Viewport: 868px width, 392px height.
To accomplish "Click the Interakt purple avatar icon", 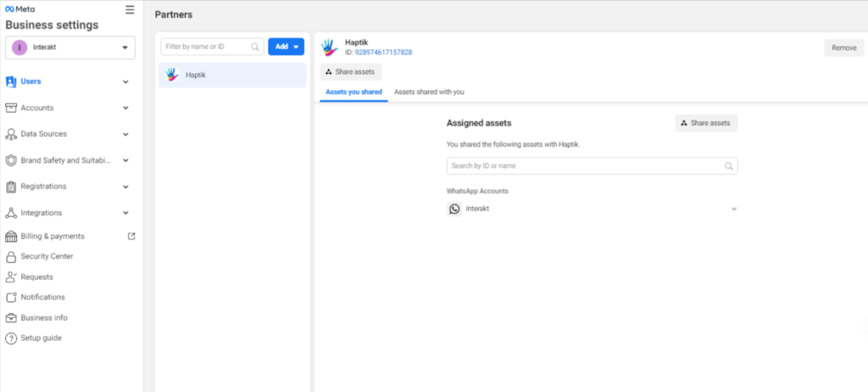I will point(19,48).
